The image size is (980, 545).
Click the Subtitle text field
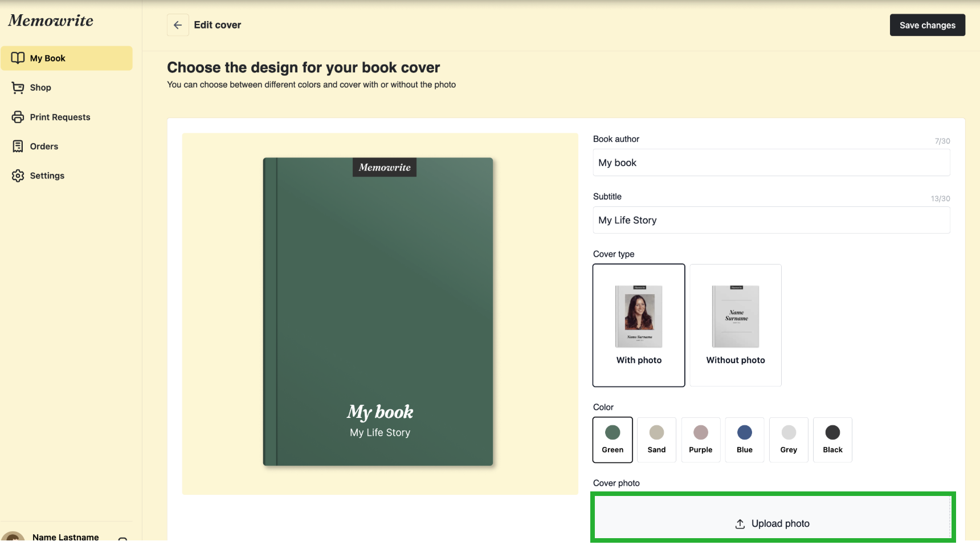(771, 221)
